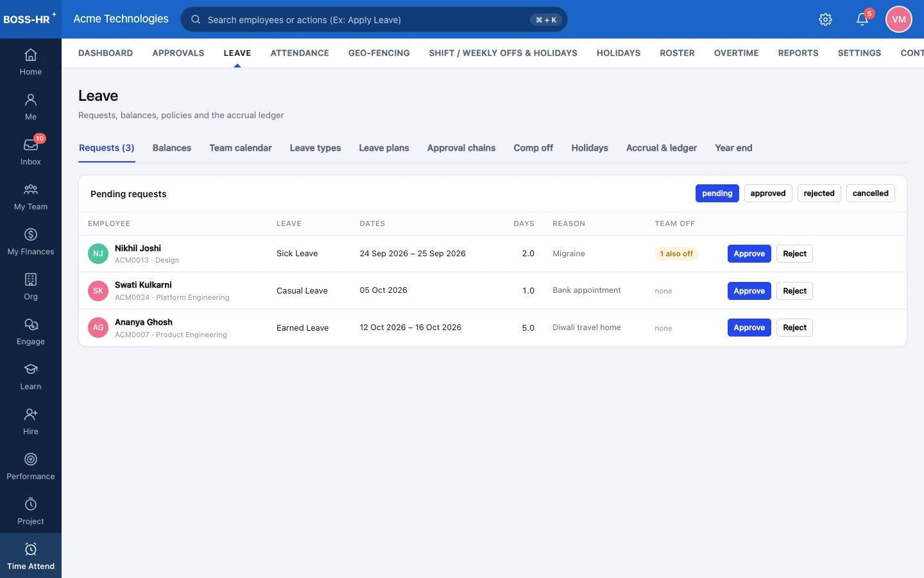Open the Org sidebar icon

[31, 286]
